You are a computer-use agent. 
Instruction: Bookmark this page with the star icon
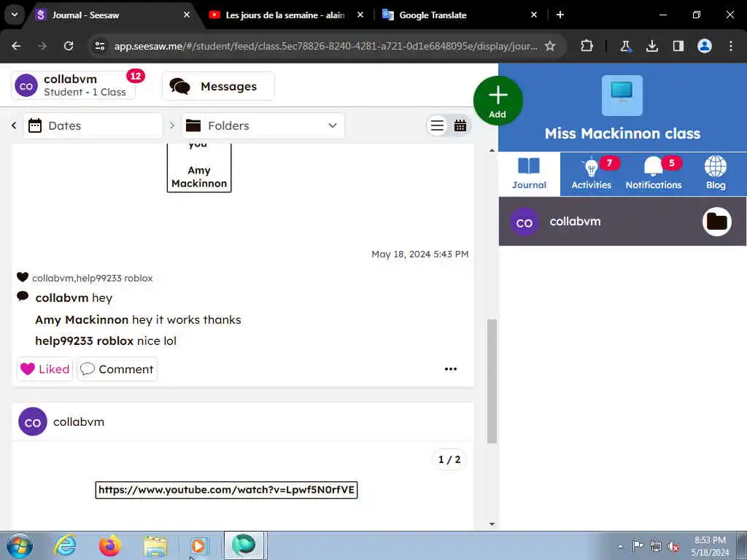pos(550,46)
